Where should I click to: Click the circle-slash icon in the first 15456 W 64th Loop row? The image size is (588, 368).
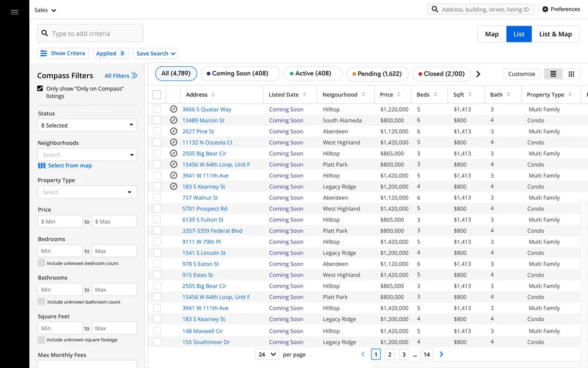click(x=173, y=164)
